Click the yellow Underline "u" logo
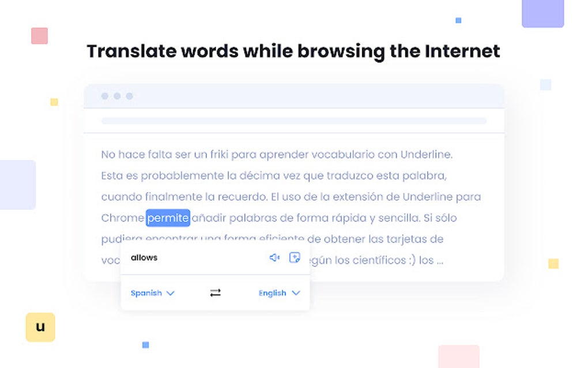The image size is (588, 368). pyautogui.click(x=40, y=327)
